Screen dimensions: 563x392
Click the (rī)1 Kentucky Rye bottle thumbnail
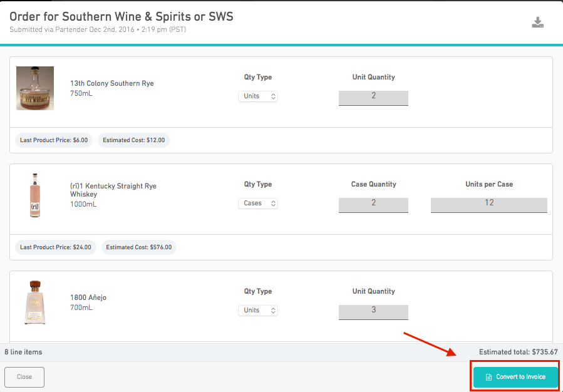coord(35,195)
